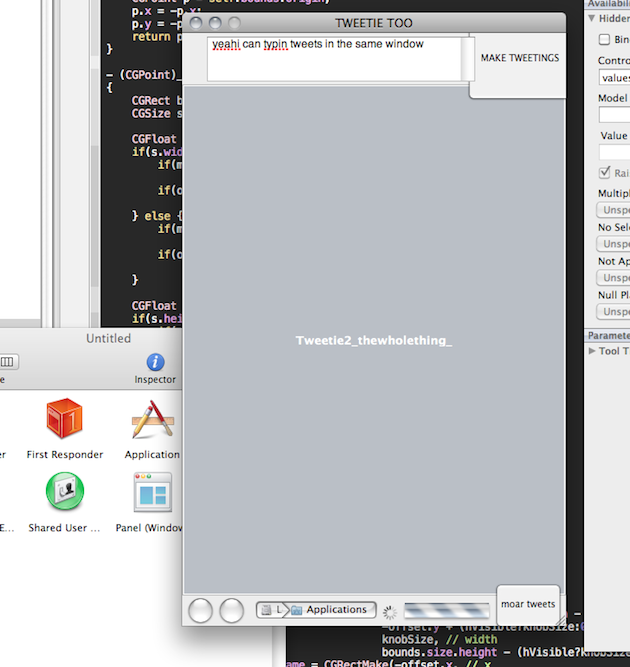Click the spinning progress indicator
This screenshot has height=667, width=630.
(x=390, y=612)
